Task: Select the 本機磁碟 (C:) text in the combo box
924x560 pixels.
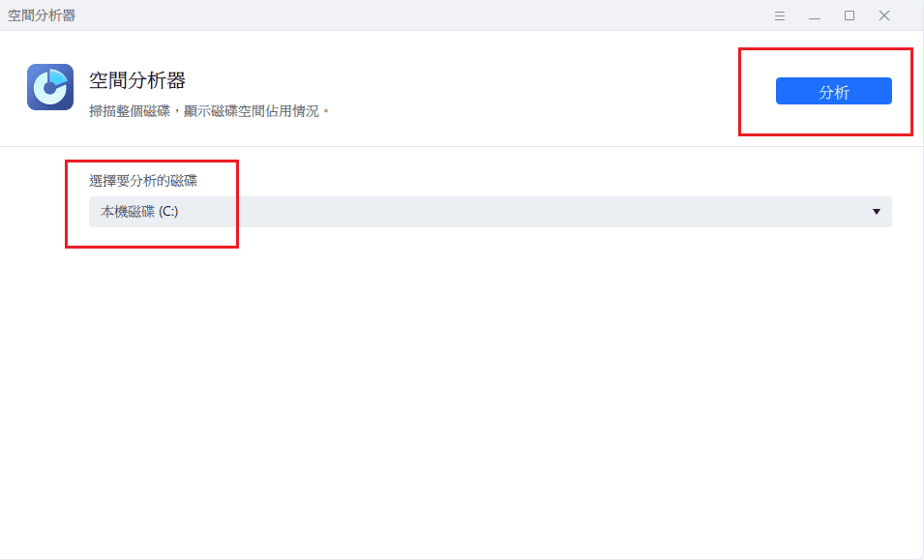Action: [x=139, y=212]
